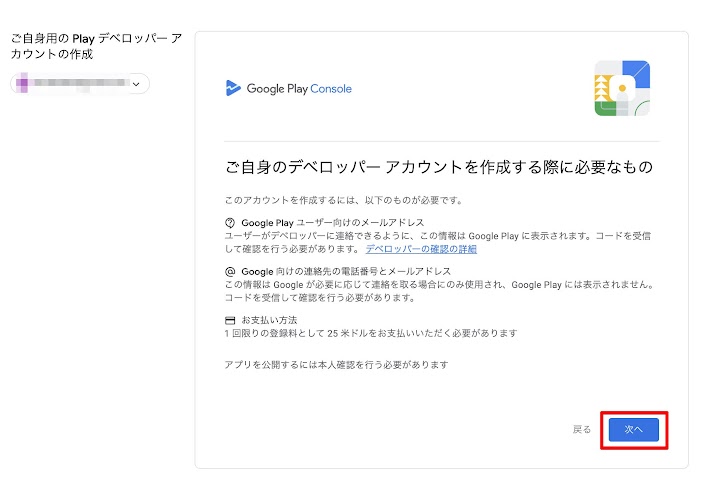Open the デベロッパーの確認の詳細 link

[x=421, y=249]
